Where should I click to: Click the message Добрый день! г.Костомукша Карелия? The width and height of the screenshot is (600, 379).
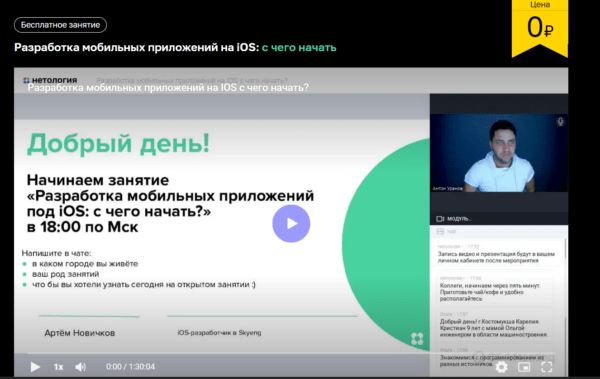(x=494, y=328)
